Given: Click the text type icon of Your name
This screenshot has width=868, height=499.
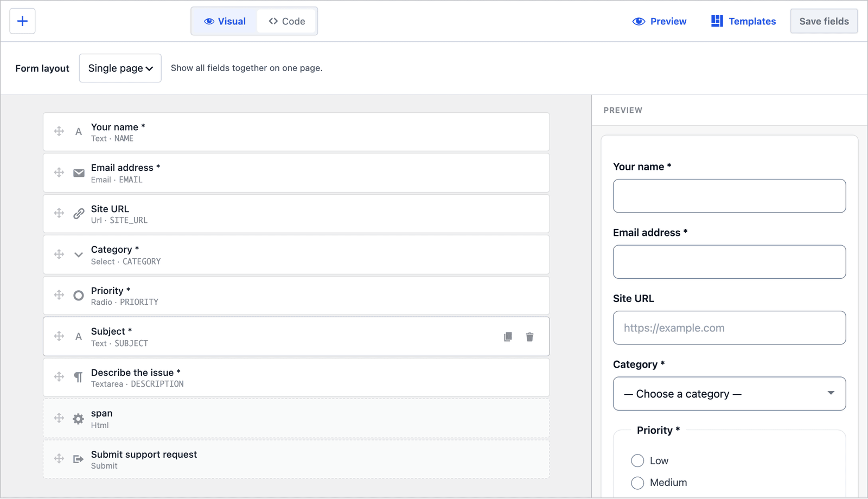Looking at the screenshot, I should point(79,132).
